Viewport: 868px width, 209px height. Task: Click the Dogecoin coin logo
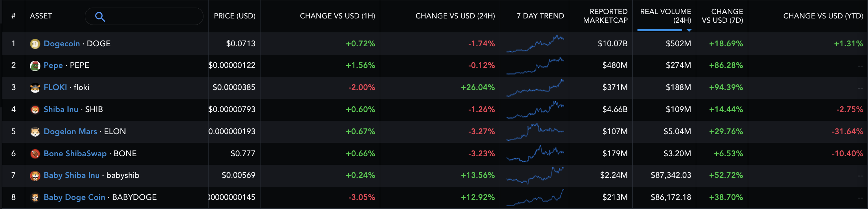[35, 44]
